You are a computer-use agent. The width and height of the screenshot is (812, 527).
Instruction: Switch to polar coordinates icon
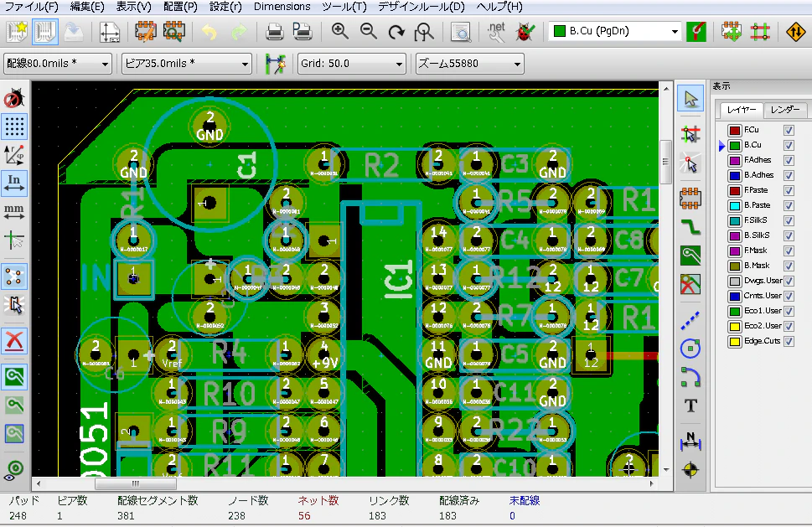tap(14, 155)
